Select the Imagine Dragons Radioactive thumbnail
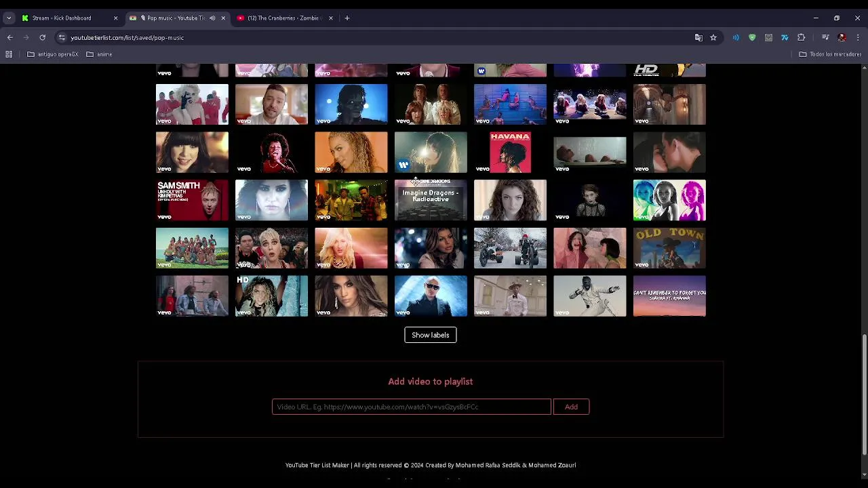 [431, 200]
